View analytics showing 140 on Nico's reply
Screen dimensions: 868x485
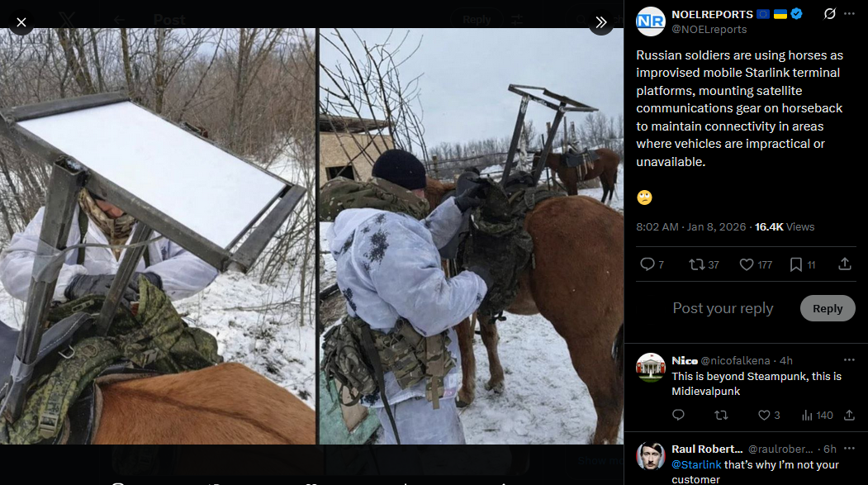(x=817, y=416)
